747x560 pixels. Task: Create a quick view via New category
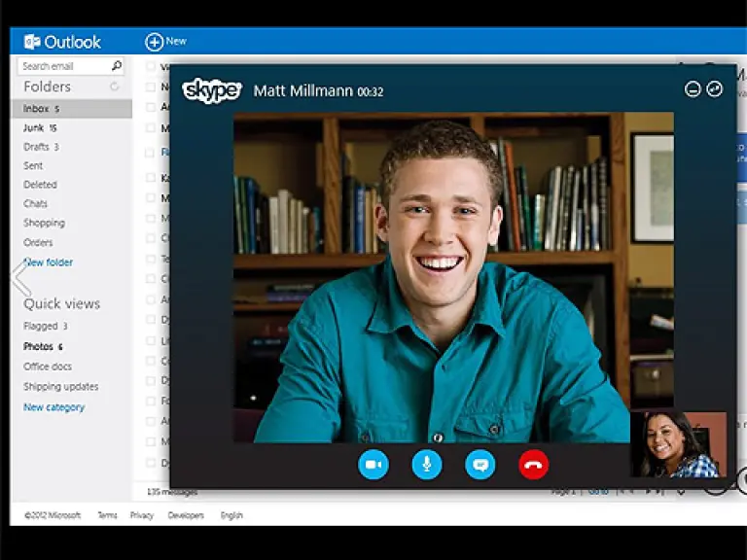53,407
